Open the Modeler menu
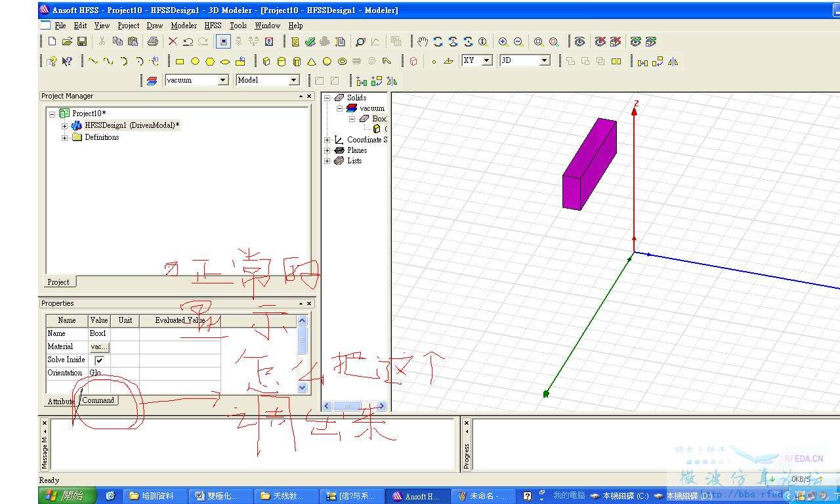The width and height of the screenshot is (840, 504). (x=184, y=26)
